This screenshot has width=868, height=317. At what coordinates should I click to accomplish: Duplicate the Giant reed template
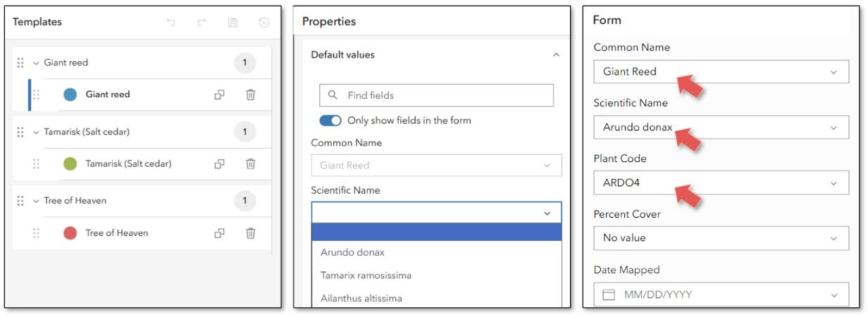point(219,94)
